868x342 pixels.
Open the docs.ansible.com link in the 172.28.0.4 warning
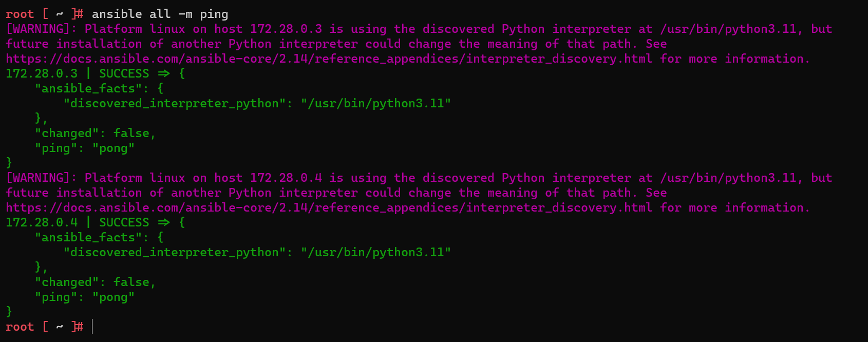[329, 208]
